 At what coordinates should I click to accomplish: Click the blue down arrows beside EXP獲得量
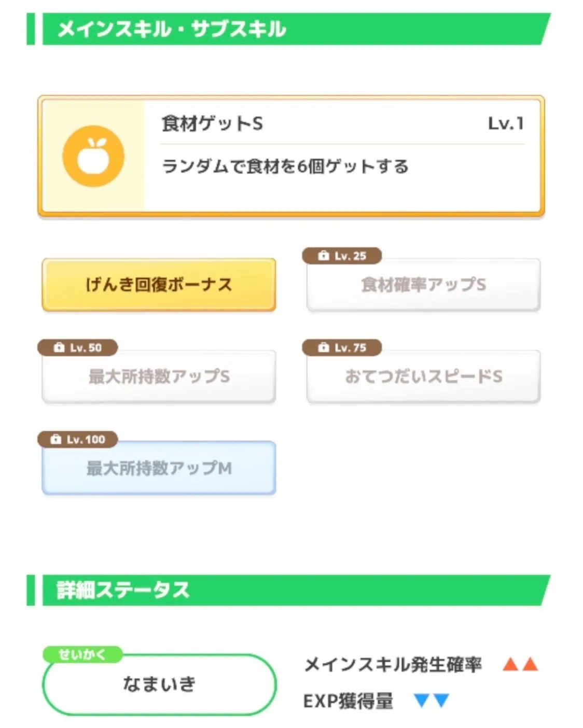pos(431,701)
